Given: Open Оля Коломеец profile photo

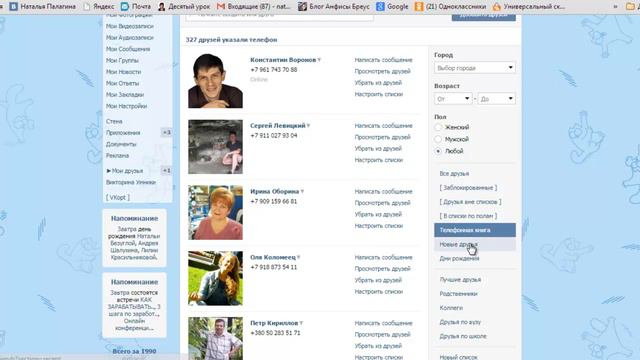Looking at the screenshot, I should coord(215,278).
